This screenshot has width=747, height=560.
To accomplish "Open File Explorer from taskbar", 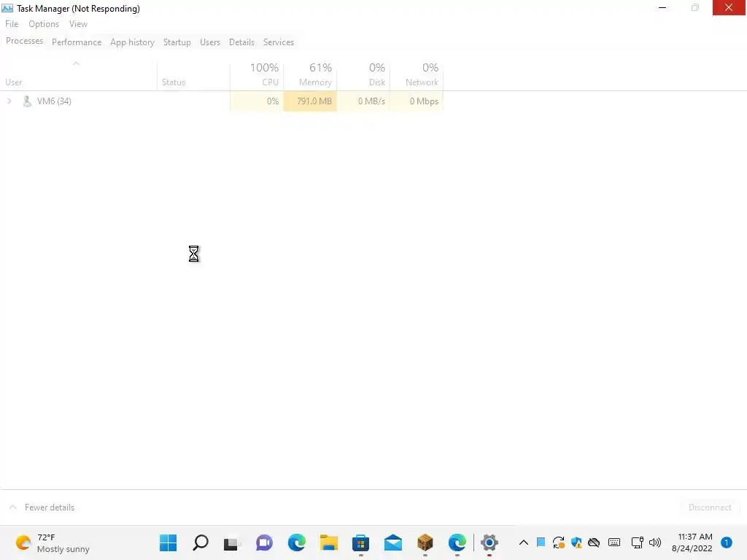I will pos(328,542).
